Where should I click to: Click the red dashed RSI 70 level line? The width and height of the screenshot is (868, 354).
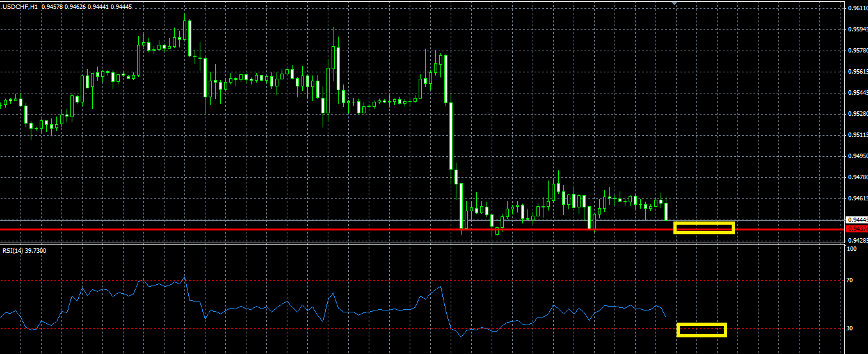(x=422, y=280)
